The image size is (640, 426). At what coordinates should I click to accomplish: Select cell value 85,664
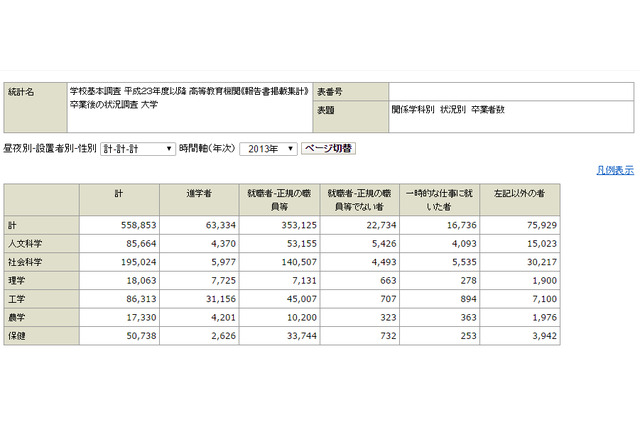[141, 244]
